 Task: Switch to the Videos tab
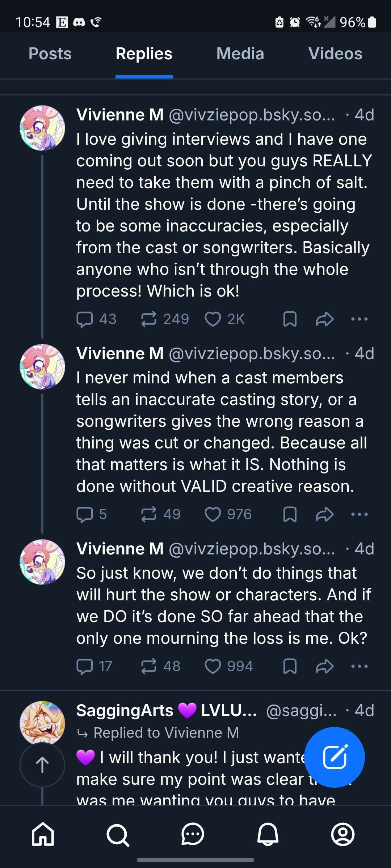[335, 54]
